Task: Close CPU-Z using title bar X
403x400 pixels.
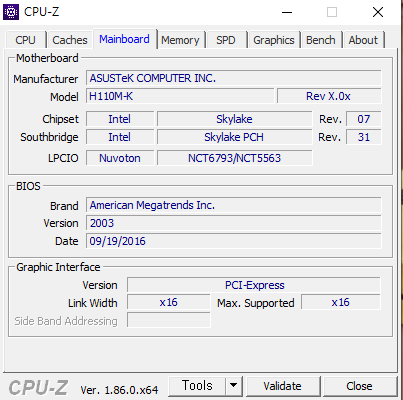Action: click(x=378, y=12)
